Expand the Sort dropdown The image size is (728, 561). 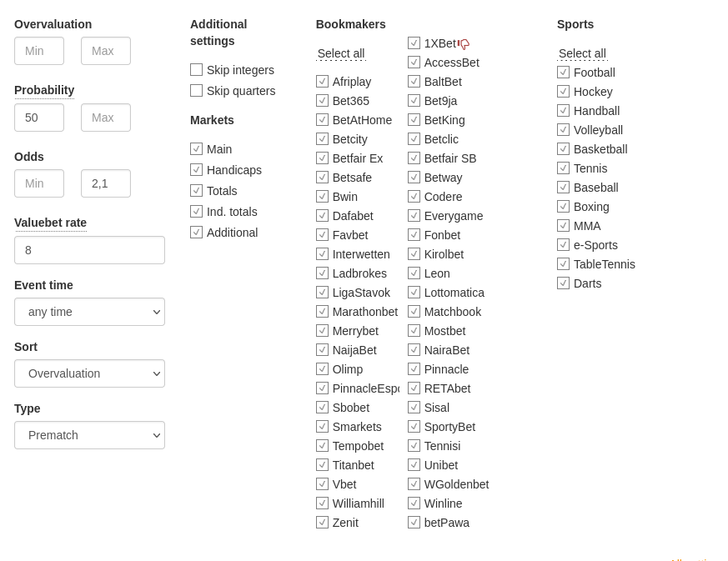[x=89, y=373]
